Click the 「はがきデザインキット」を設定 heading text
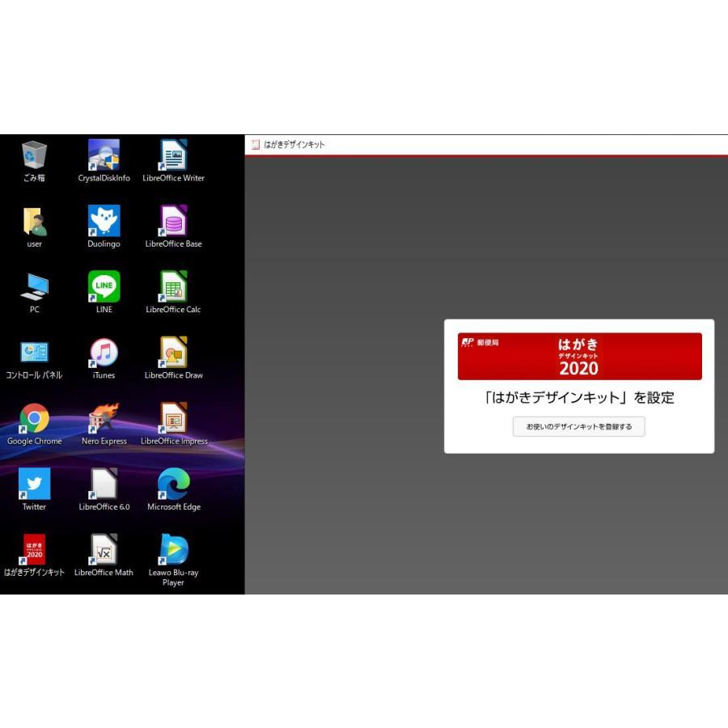Screen dimensions: 728x728 [x=579, y=398]
